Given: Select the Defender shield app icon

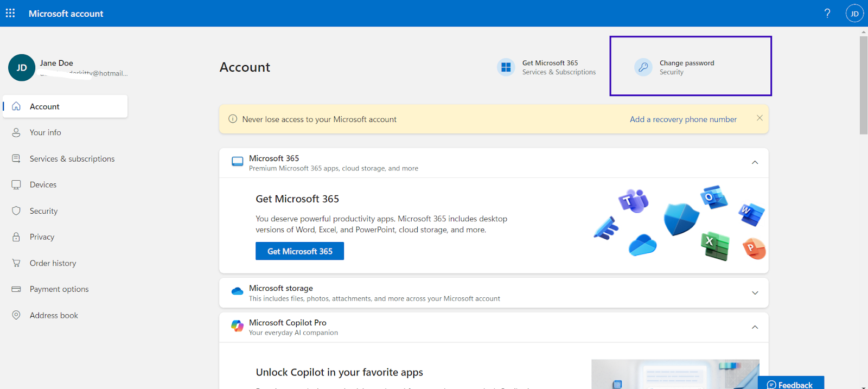Looking at the screenshot, I should [681, 219].
